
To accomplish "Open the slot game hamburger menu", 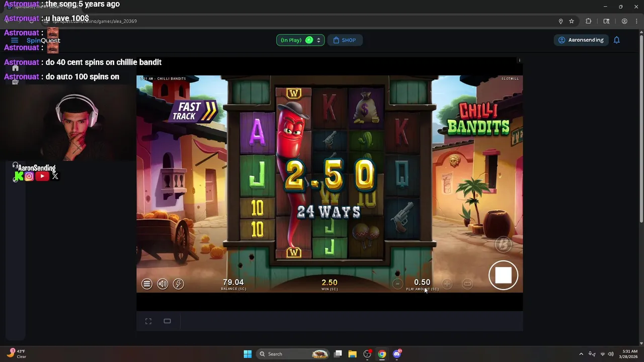I will 147,284.
